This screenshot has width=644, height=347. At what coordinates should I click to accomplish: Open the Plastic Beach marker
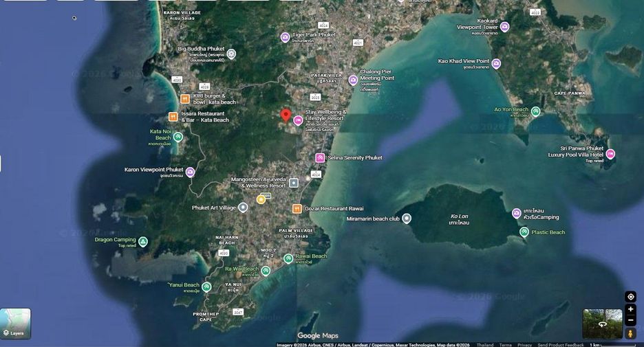coord(524,232)
